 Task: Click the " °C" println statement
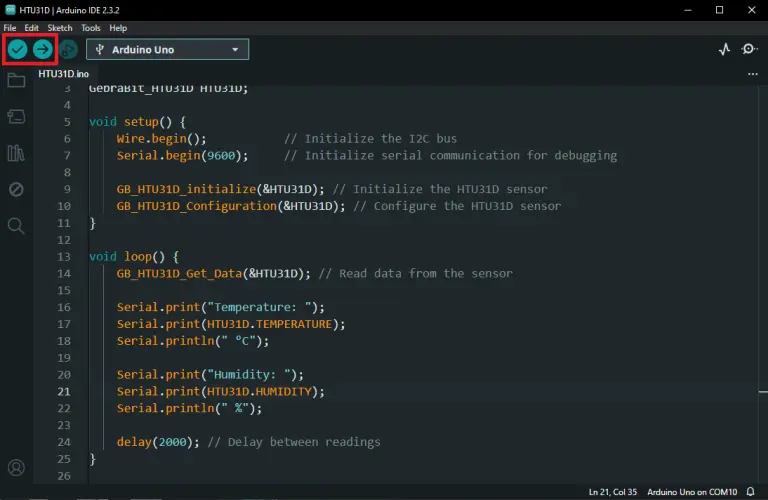pos(193,341)
